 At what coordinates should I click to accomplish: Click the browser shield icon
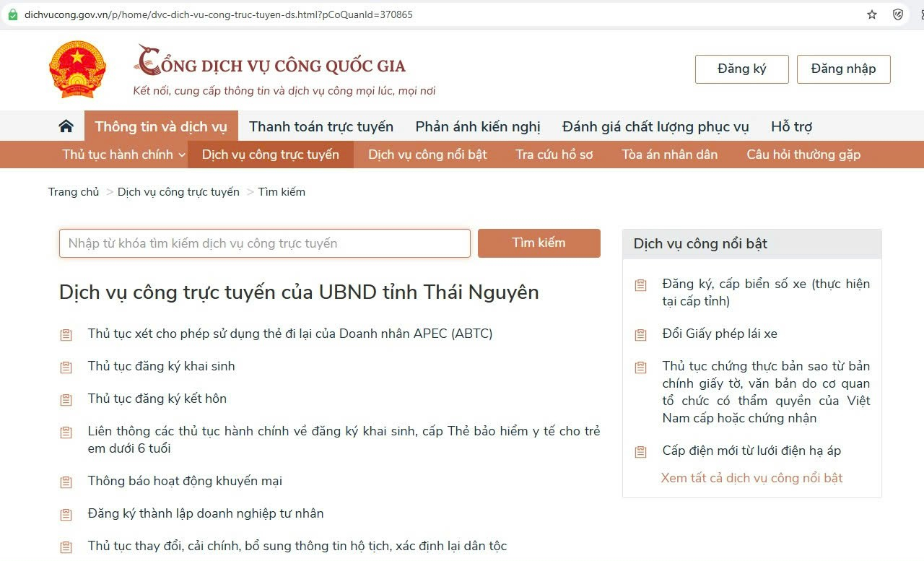tap(898, 14)
